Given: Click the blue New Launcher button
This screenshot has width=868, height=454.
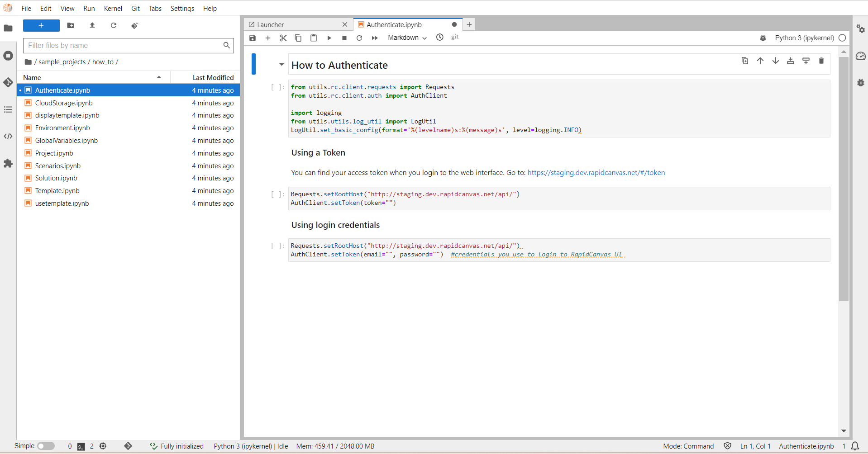Looking at the screenshot, I should click(x=41, y=26).
